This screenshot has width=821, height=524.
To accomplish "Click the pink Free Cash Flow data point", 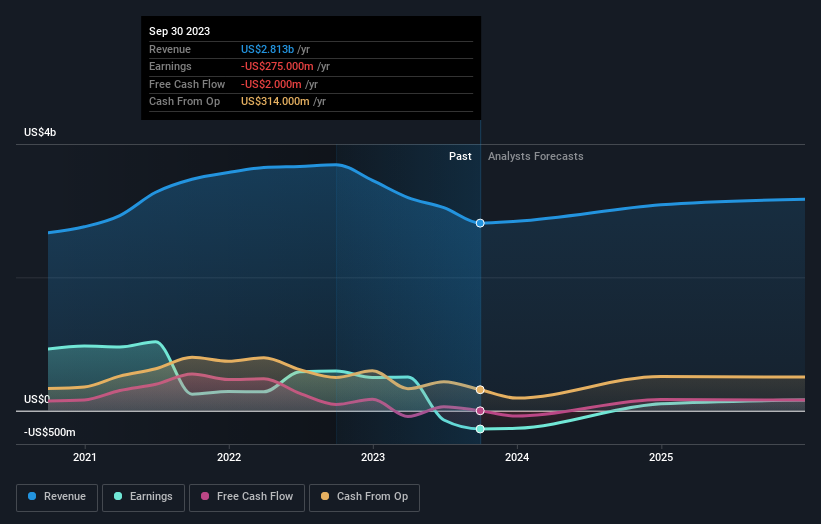I will click(480, 411).
